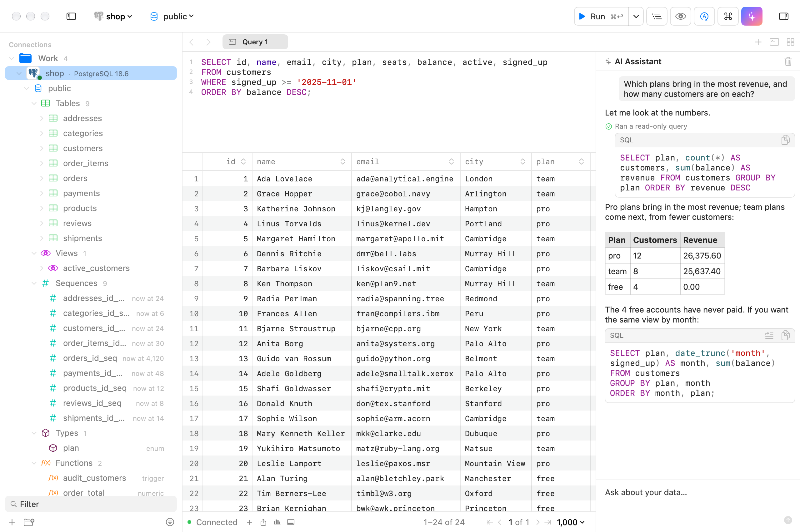Go to last results page
The height and width of the screenshot is (532, 800).
548,522
